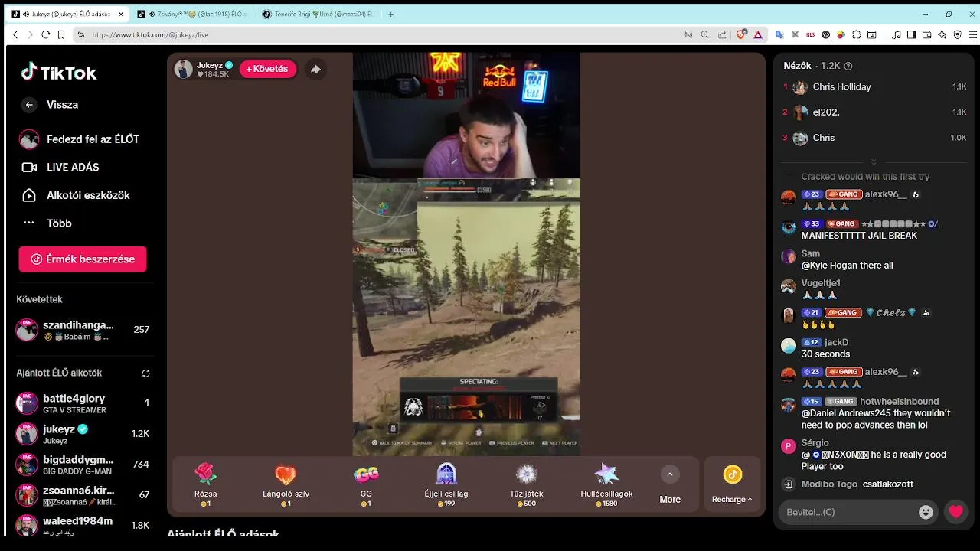Select top viewer el202.
Viewport: 980px width, 551px height.
tap(874, 112)
